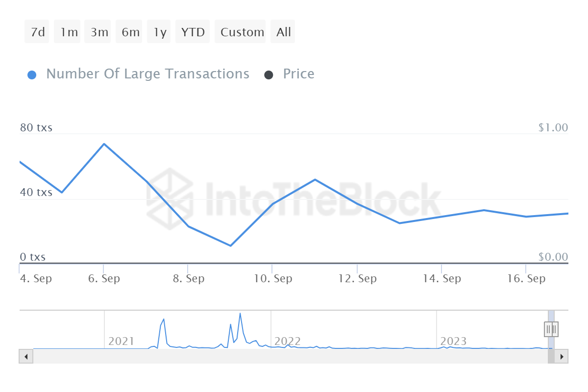Set chart range to 6m
Image resolution: width=588 pixels, height=392 pixels.
130,32
